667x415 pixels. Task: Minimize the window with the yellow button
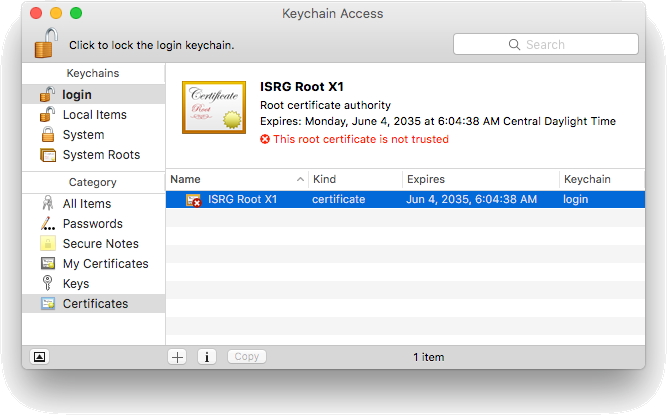coord(56,13)
